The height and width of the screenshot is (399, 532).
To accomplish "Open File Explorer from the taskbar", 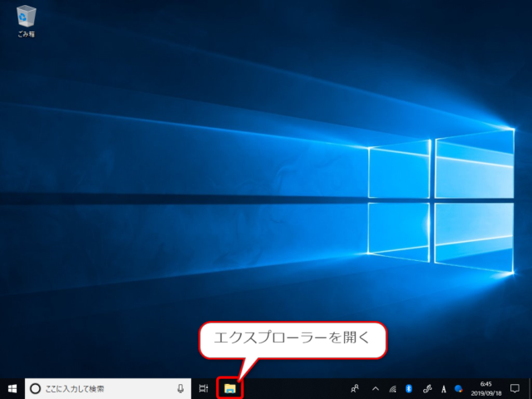I will click(x=230, y=388).
